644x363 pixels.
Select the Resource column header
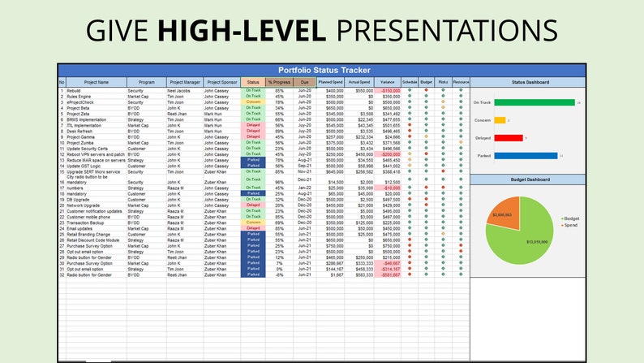[461, 82]
